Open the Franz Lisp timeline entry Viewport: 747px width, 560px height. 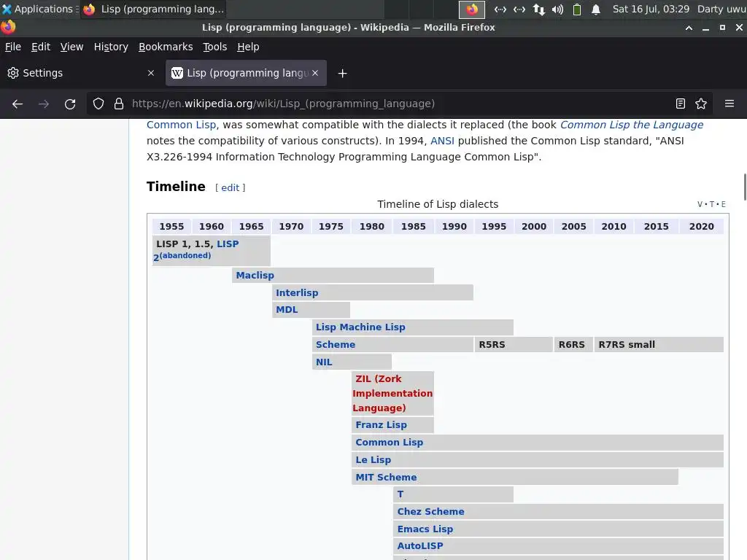[x=381, y=425]
